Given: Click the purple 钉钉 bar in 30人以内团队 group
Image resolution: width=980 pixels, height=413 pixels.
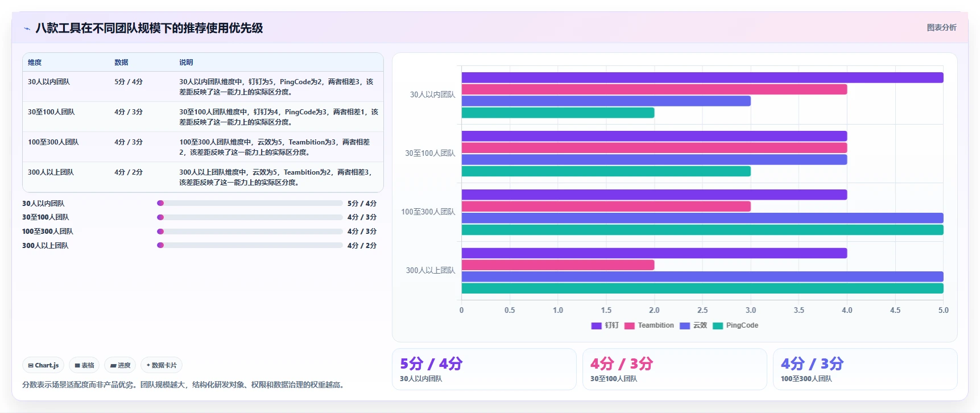Looking at the screenshot, I should [x=702, y=78].
